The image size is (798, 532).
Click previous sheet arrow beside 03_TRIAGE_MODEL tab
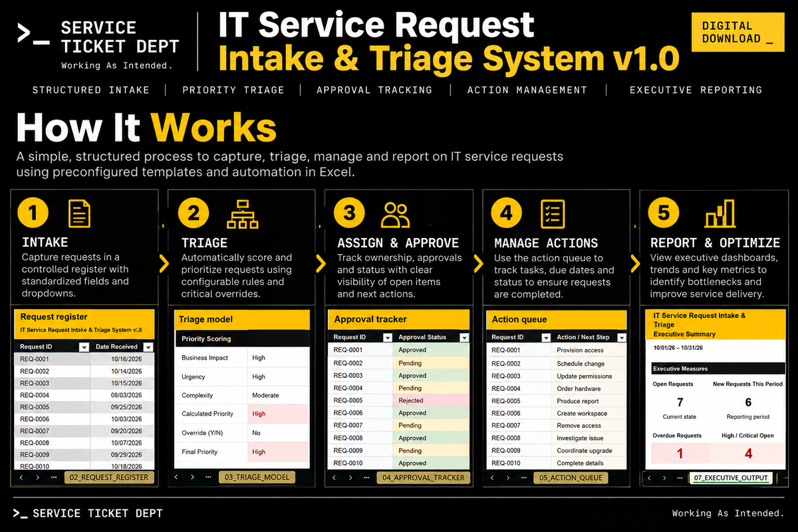click(176, 477)
